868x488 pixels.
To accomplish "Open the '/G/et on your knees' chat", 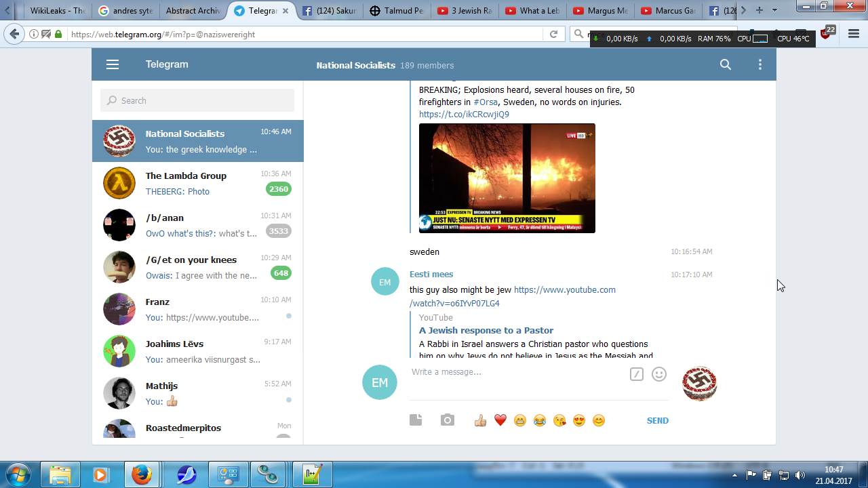I will point(197,267).
